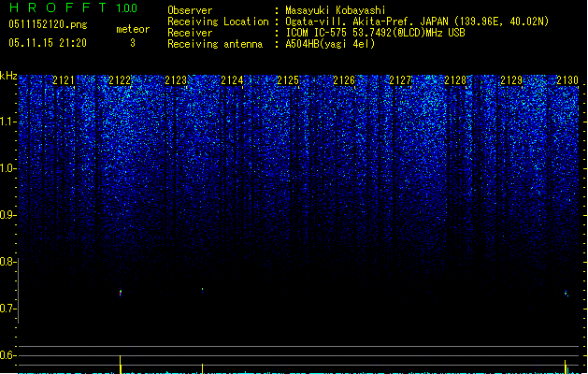
Task: Click the Receiving antenna label
Action: [215, 44]
